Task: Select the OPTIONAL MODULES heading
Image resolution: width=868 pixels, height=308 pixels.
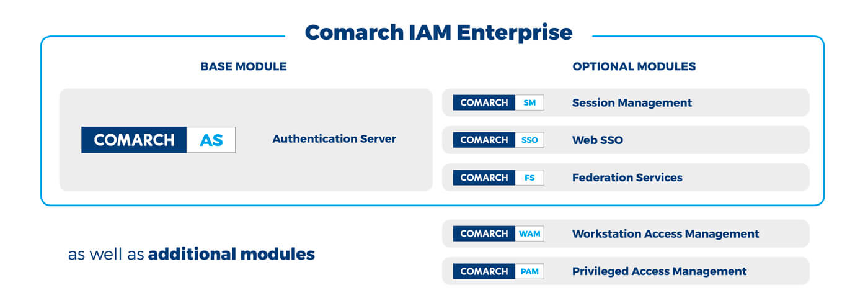Action: [634, 66]
